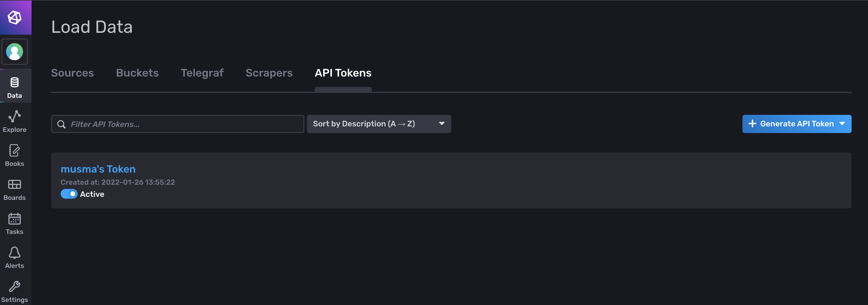The width and height of the screenshot is (868, 305).
Task: Focus the Filter API Tokens search field
Action: 185,124
